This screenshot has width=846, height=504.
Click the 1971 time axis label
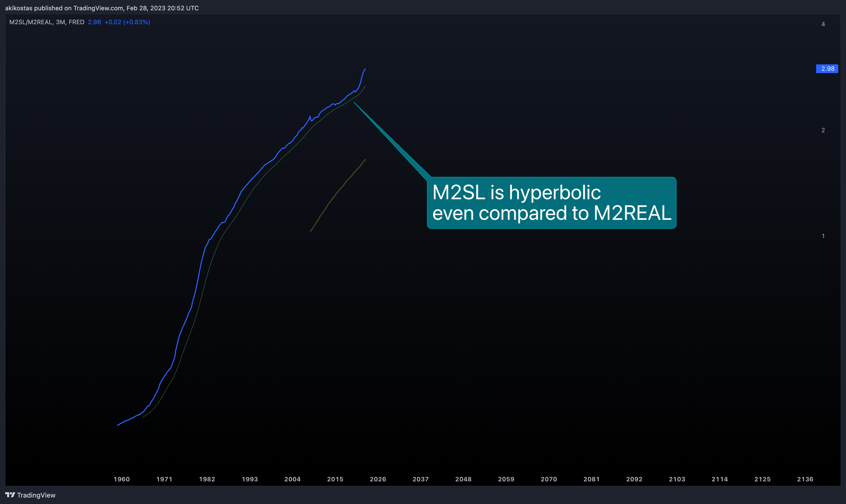point(164,479)
